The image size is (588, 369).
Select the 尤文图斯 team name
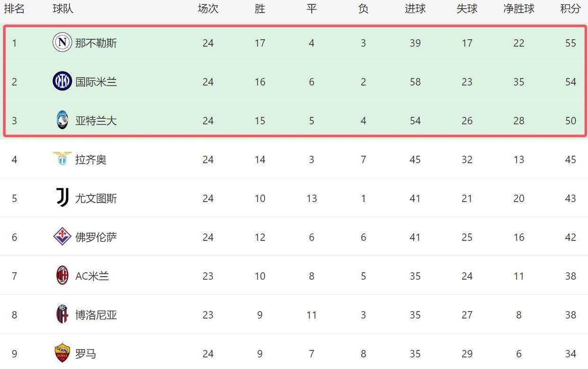(x=96, y=198)
